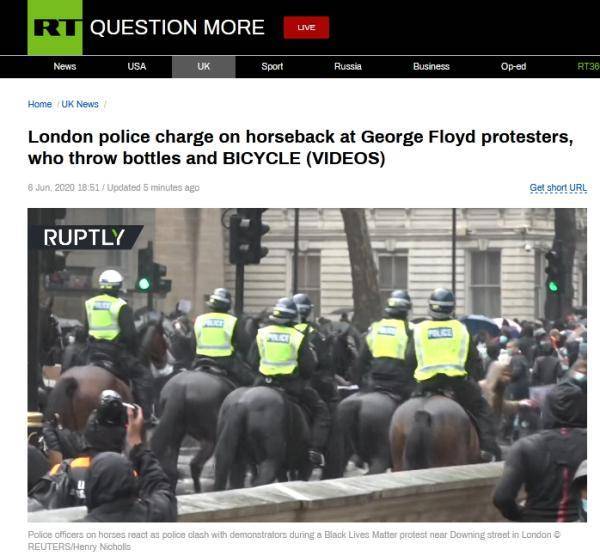This screenshot has width=600, height=556.
Task: Open the horseback police article image
Action: pos(307,365)
